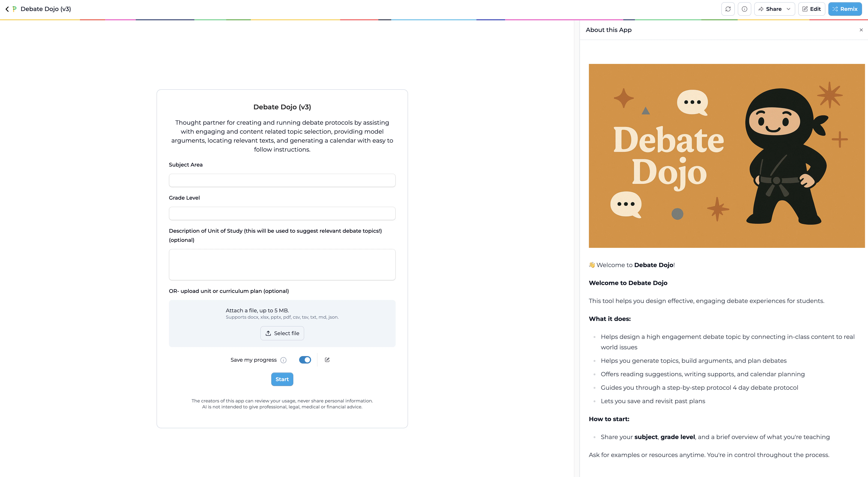Close the About this App panel
The height and width of the screenshot is (477, 868).
(x=861, y=30)
